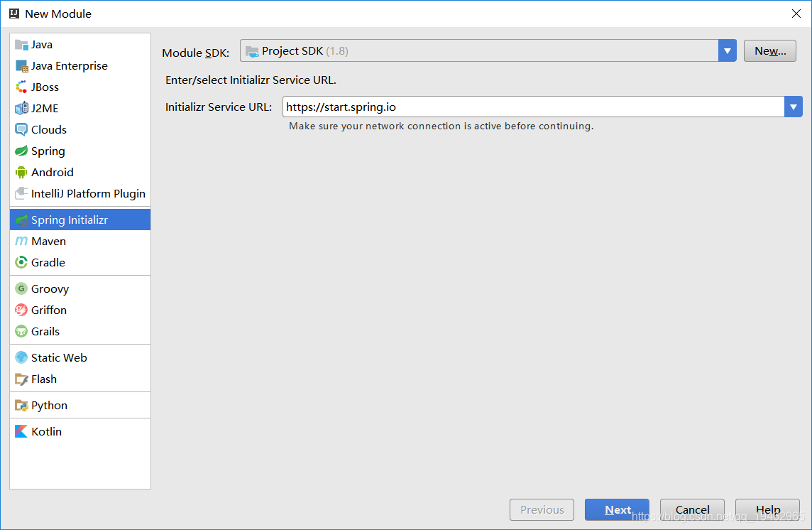Click the Clouds icon
Image resolution: width=812 pixels, height=530 pixels.
click(21, 129)
